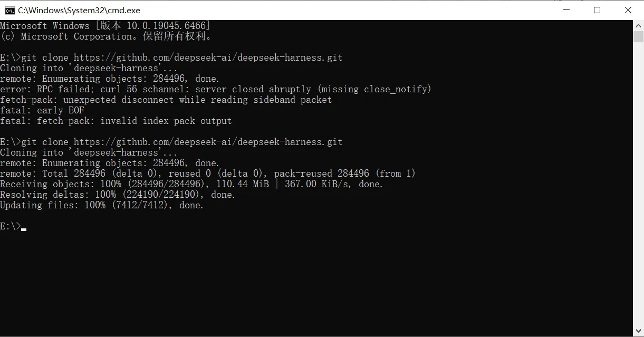Click the fetch-pack unexpected disconnect line
644x337 pixels.
166,100
